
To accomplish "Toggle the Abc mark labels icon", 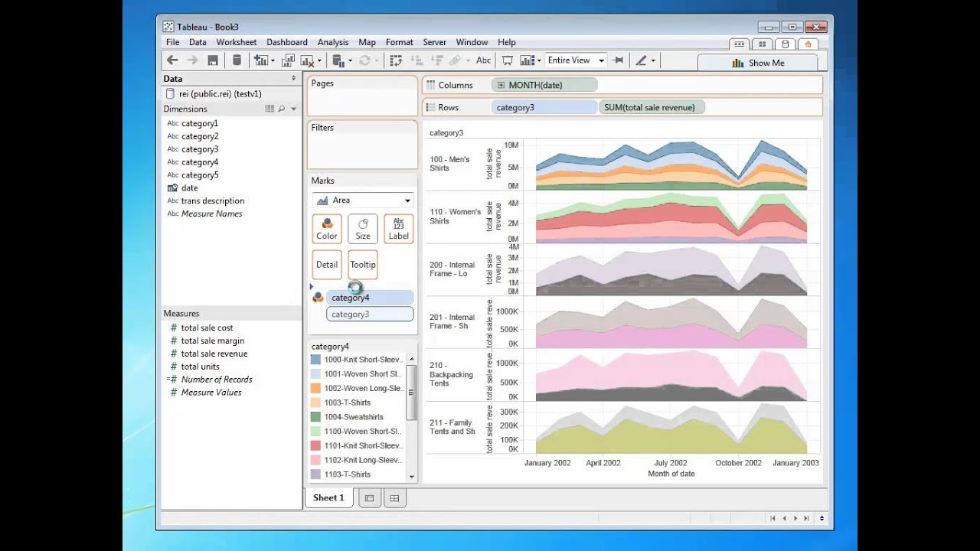I will coord(483,60).
